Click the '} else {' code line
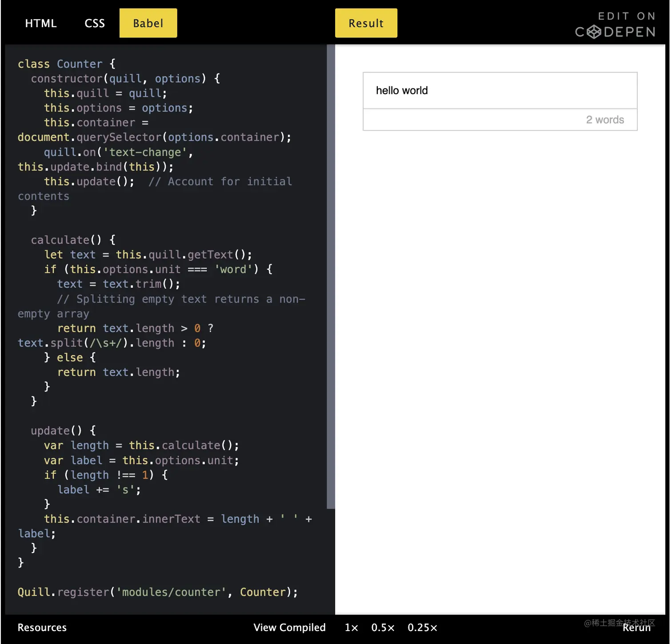Image resolution: width=672 pixels, height=644 pixels. 70,358
